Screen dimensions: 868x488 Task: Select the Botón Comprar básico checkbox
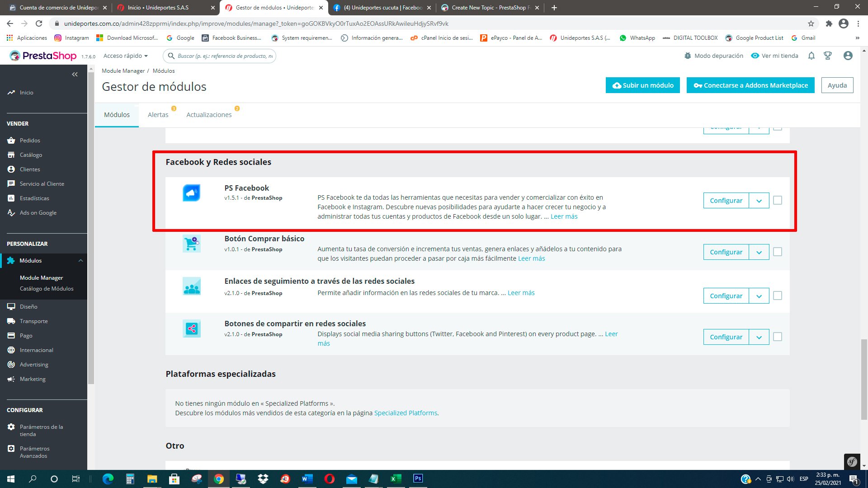(777, 252)
